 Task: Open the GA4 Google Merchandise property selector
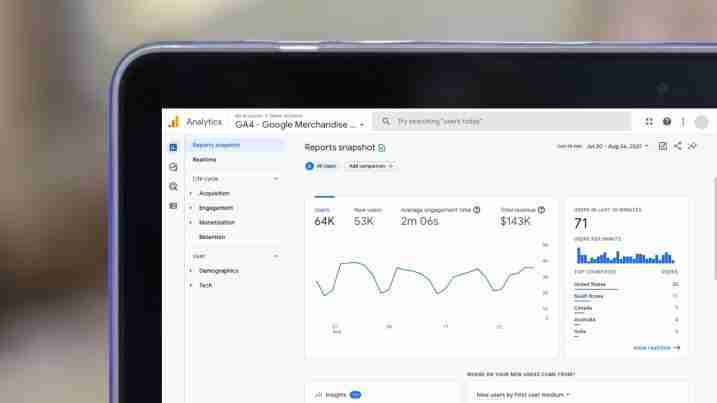[x=300, y=124]
